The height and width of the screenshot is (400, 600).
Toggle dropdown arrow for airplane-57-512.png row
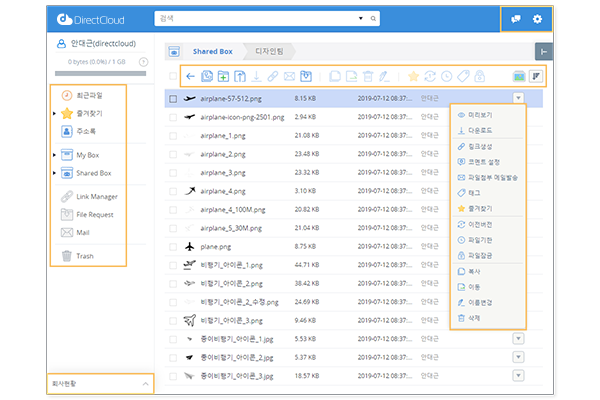click(518, 98)
